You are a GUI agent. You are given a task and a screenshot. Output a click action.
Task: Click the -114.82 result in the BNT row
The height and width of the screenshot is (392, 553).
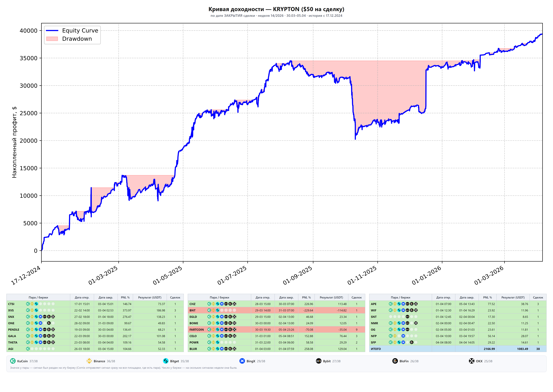(341, 310)
